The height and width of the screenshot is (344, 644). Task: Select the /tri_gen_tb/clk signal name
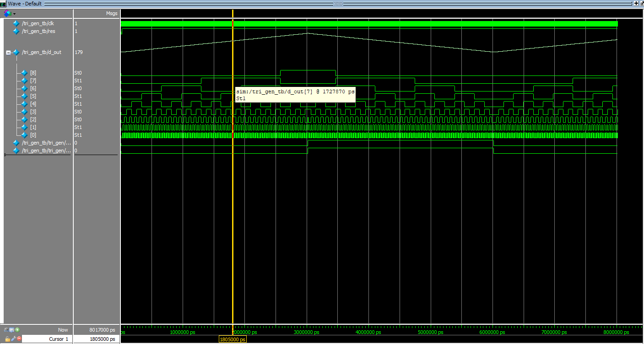coord(38,23)
